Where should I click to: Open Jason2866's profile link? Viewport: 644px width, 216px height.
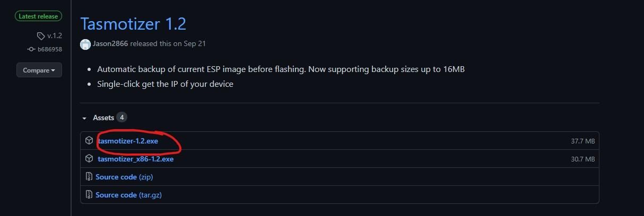click(111, 44)
